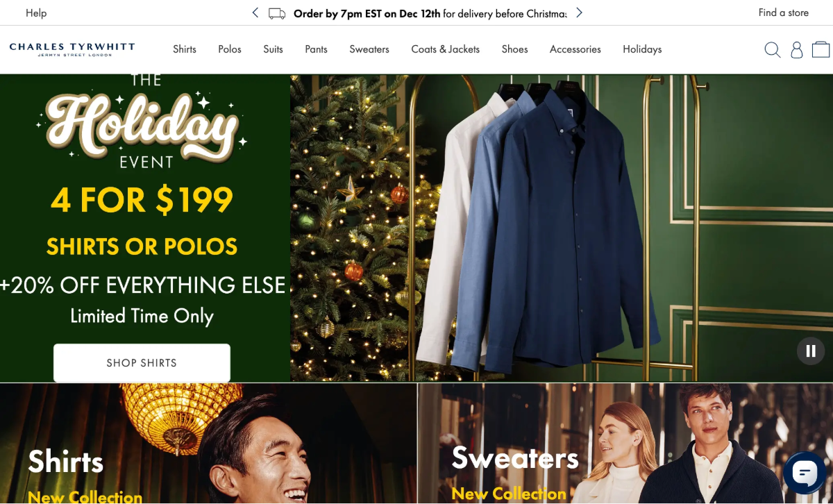Open the account profile icon

(797, 49)
